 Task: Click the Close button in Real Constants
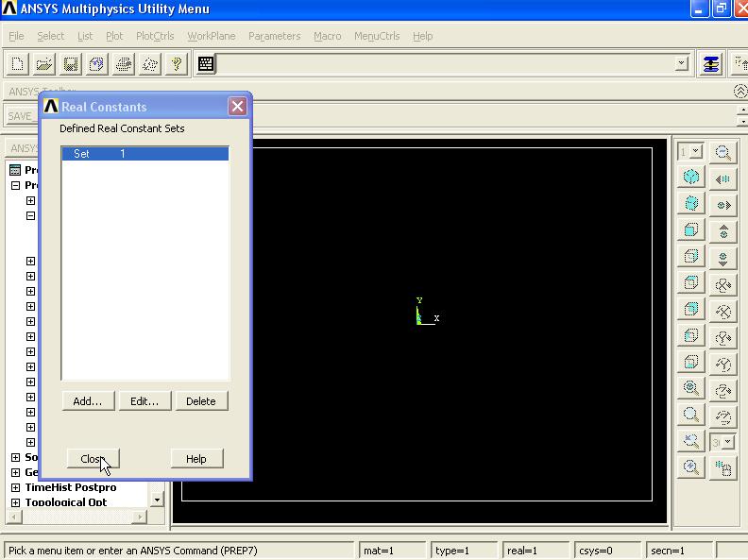93,459
